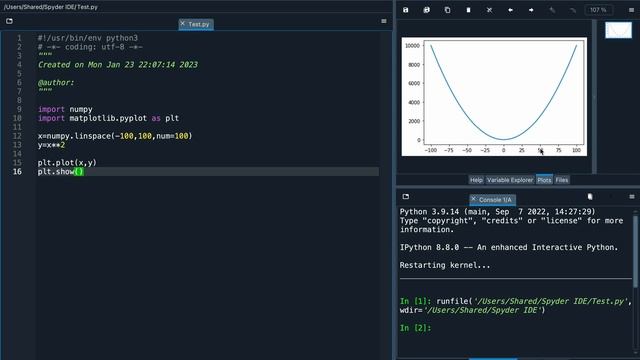The image size is (640, 360).
Task: Open the editor Browse tabs icon
Action: [9, 21]
